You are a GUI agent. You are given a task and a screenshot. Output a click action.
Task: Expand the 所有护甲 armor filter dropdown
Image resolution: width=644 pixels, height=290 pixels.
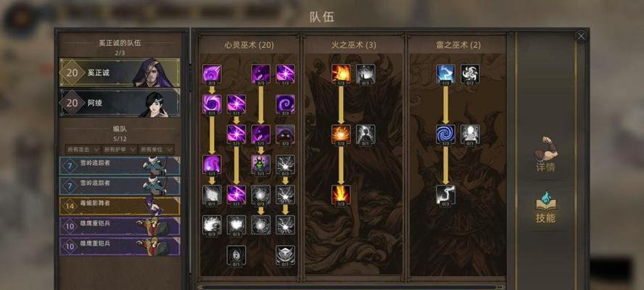pyautogui.click(x=120, y=149)
